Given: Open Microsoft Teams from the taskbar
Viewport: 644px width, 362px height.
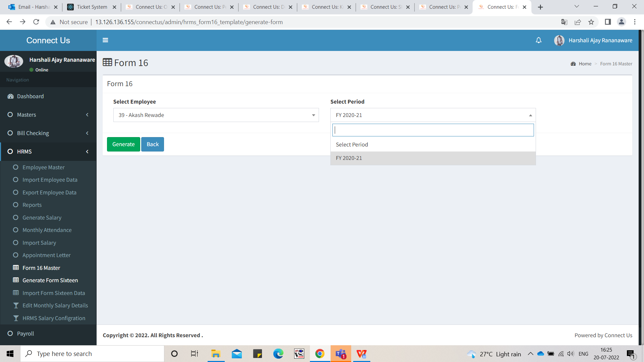Looking at the screenshot, I should (341, 354).
